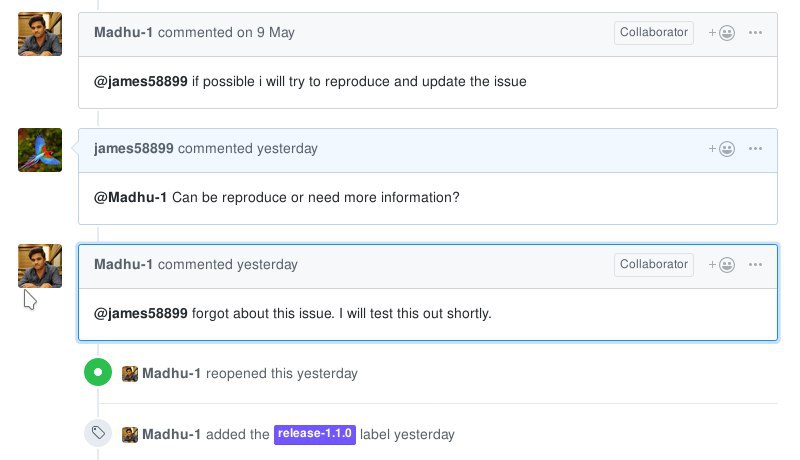Screen dimensions: 800x460
Task: Click the @Madhu-1 mention in comment body
Action: click(130, 197)
